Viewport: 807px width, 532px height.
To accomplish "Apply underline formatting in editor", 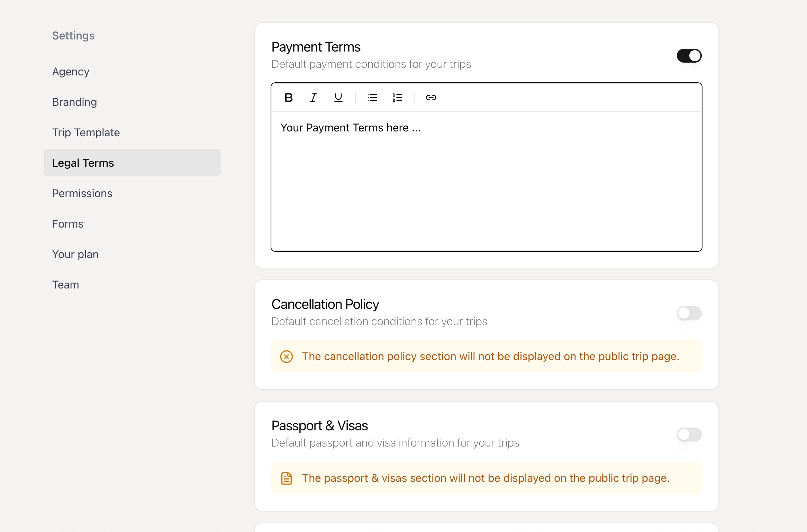I will [x=338, y=98].
